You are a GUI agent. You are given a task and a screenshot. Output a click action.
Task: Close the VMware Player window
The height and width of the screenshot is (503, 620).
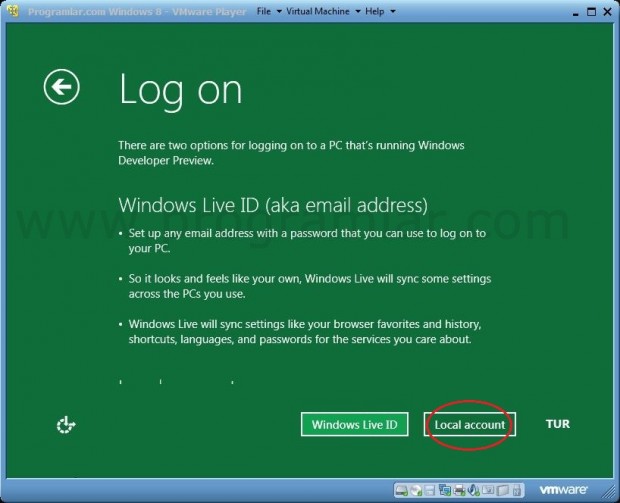(x=607, y=12)
